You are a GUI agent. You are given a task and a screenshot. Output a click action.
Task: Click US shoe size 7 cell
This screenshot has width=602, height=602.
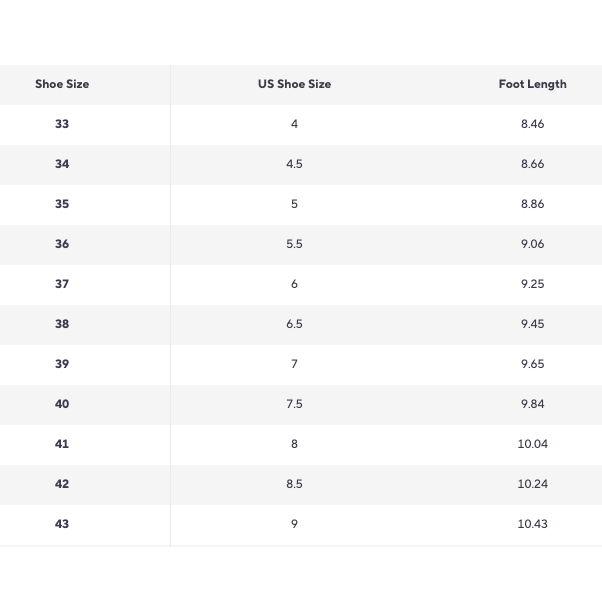click(294, 364)
